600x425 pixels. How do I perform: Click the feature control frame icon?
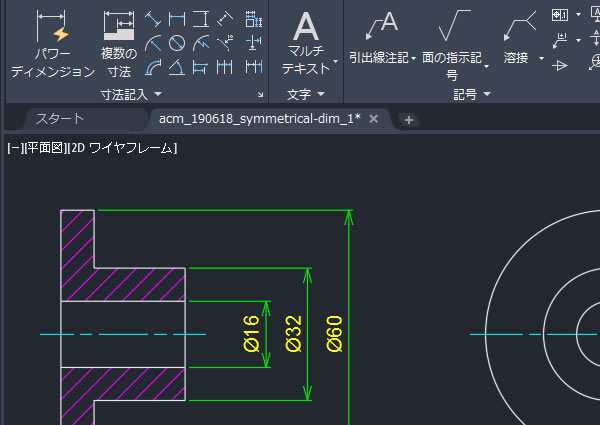click(560, 15)
